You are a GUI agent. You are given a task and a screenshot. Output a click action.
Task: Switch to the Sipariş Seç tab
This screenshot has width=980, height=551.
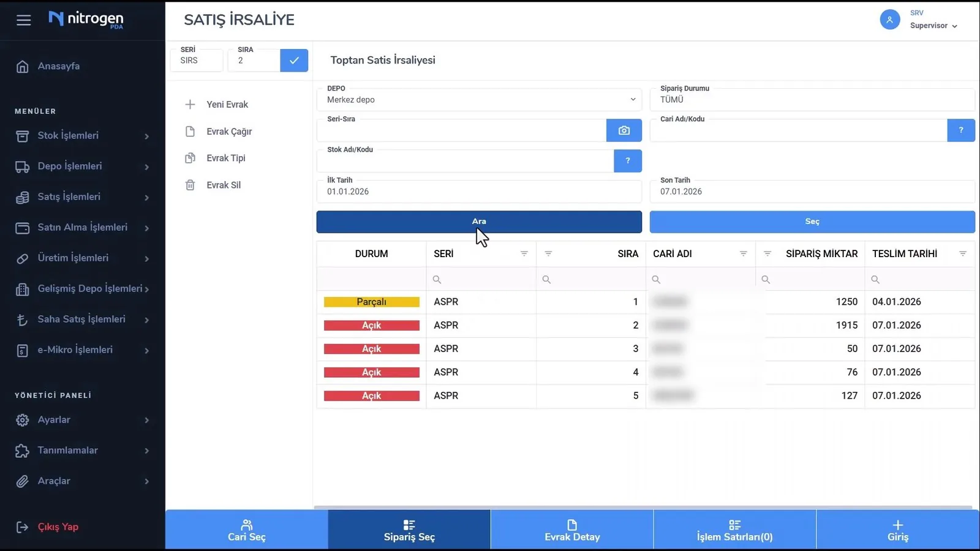click(409, 530)
